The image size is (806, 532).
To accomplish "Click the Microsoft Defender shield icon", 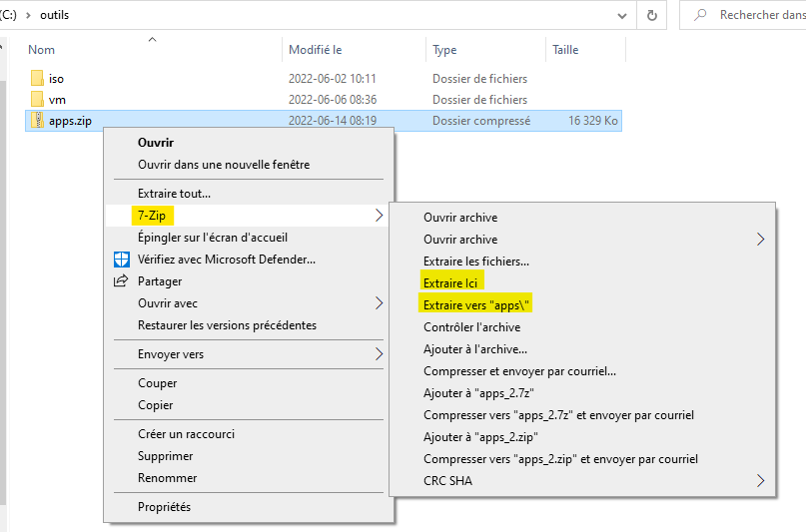I will click(120, 260).
